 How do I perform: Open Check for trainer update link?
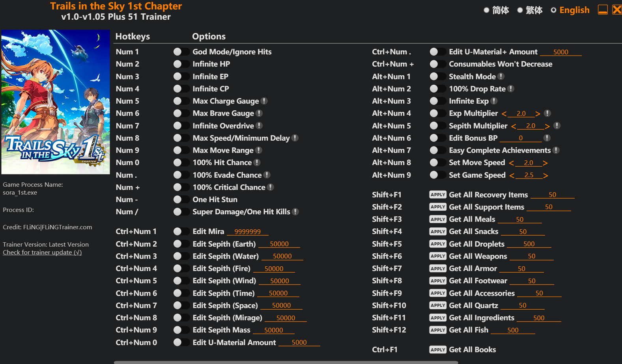click(42, 253)
